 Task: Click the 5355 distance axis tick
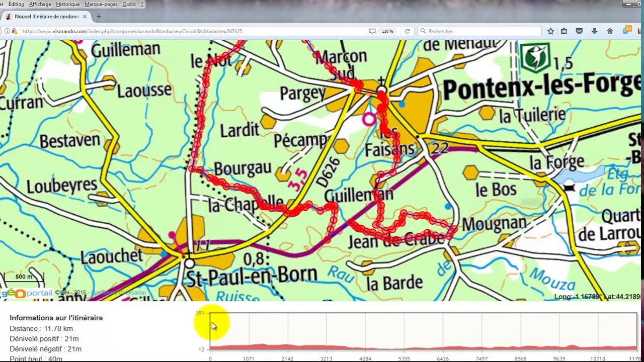coord(404,358)
